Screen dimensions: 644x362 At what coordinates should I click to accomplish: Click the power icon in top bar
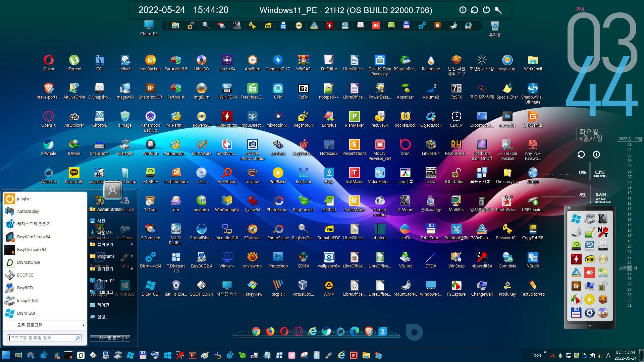[x=486, y=10]
